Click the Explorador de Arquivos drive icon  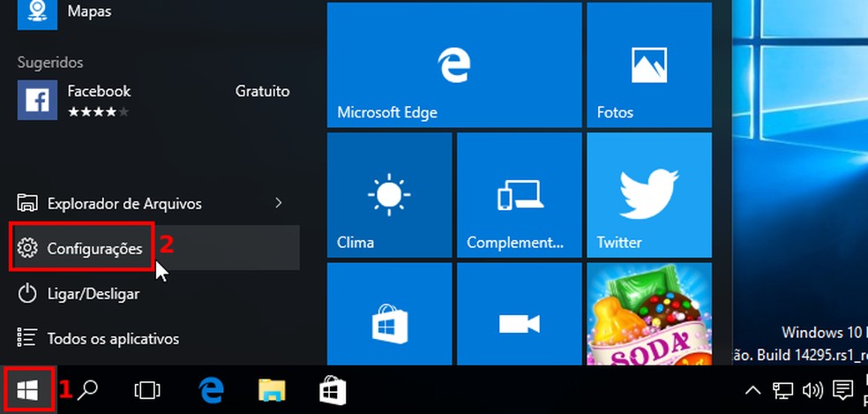tap(27, 203)
